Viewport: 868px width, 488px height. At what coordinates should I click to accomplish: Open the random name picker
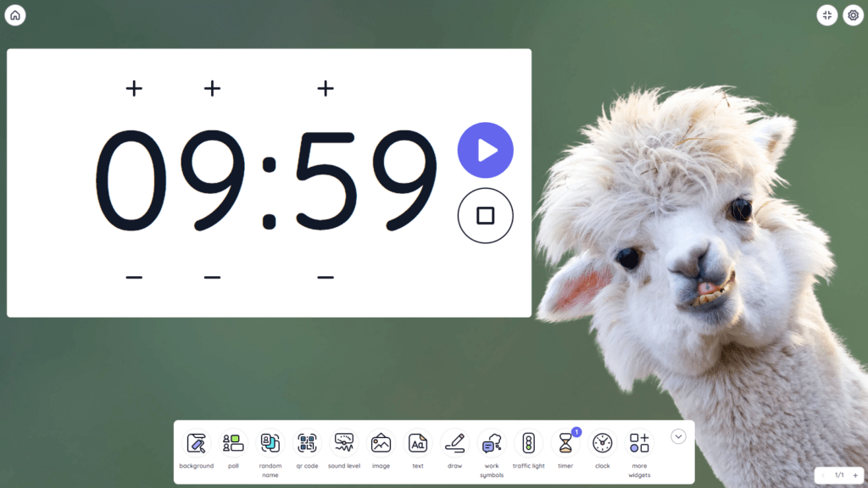(x=270, y=444)
